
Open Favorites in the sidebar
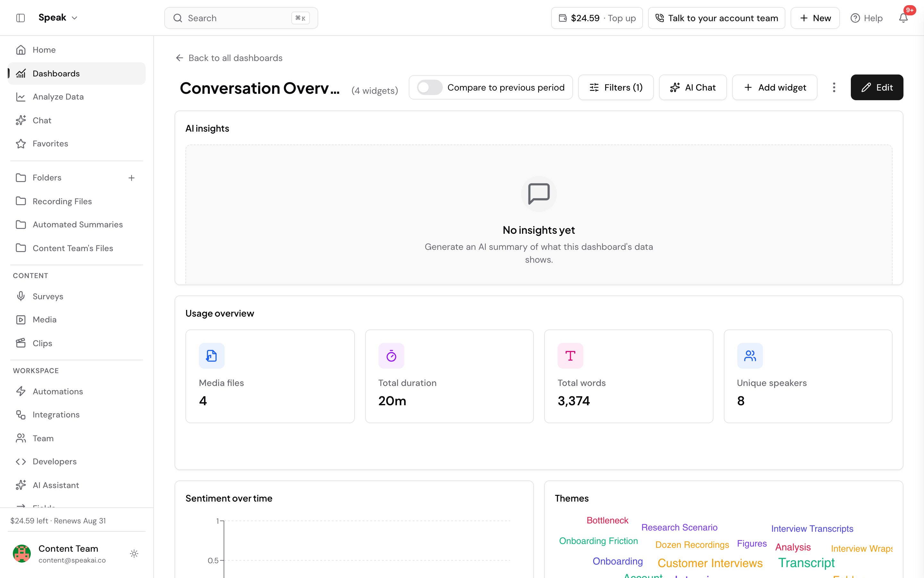tap(76, 144)
